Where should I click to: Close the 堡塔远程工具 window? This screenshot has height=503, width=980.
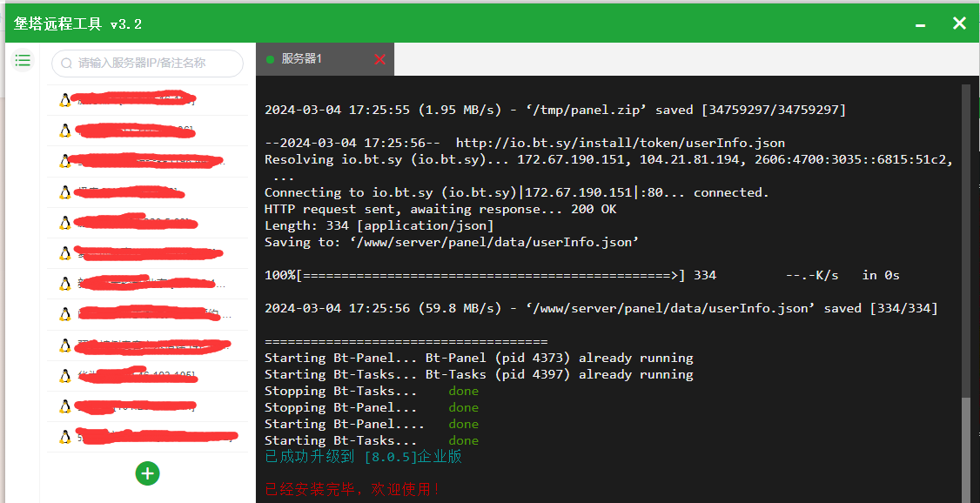coord(959,23)
